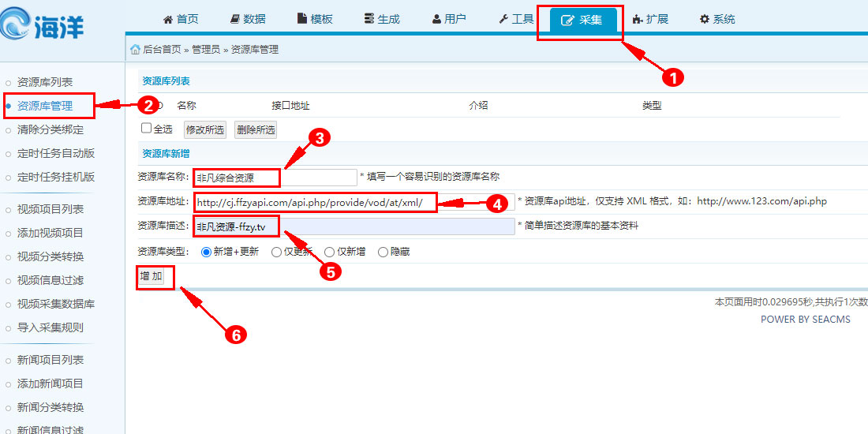Choose the 仅新增 radio option
Screen dimensions: 868x434
pos(330,252)
